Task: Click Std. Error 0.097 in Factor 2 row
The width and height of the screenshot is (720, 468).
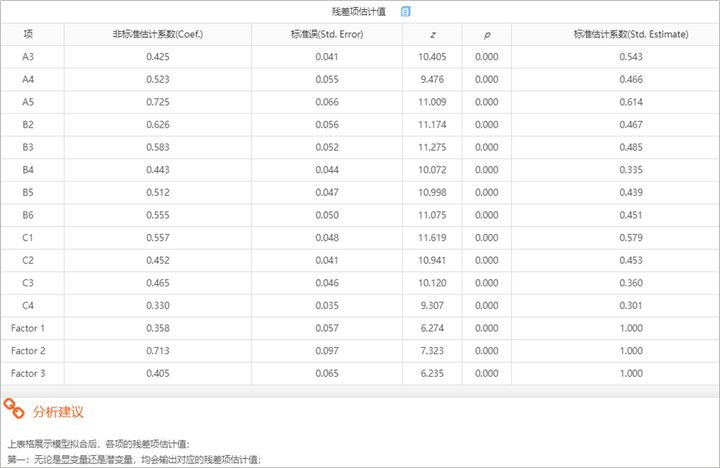Action: coord(327,350)
